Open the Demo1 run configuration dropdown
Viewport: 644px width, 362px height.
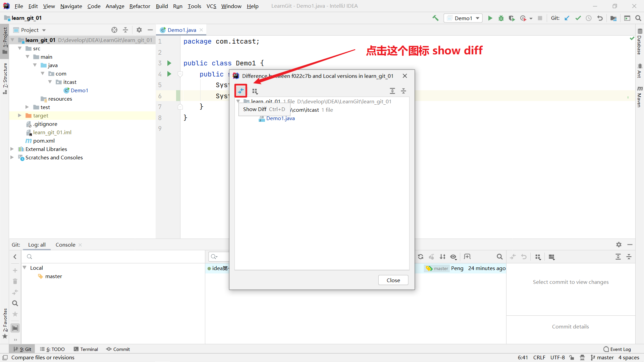click(463, 18)
